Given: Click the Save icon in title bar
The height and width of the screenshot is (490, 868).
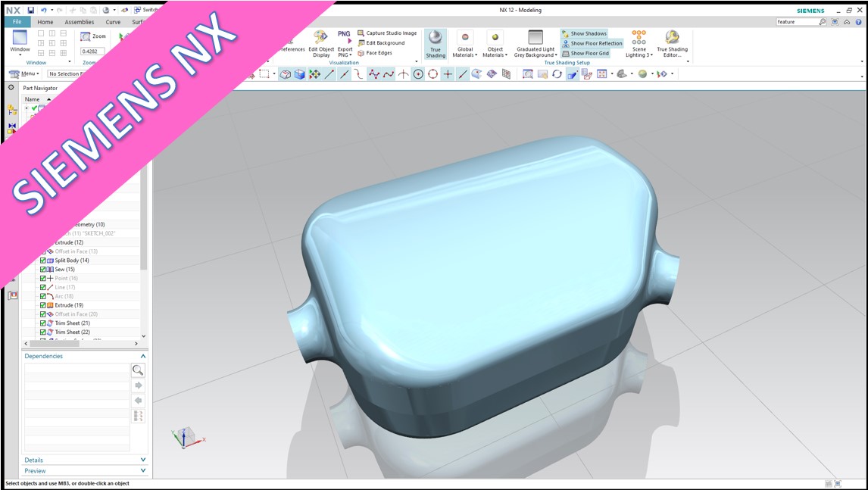Looking at the screenshot, I should [x=31, y=10].
